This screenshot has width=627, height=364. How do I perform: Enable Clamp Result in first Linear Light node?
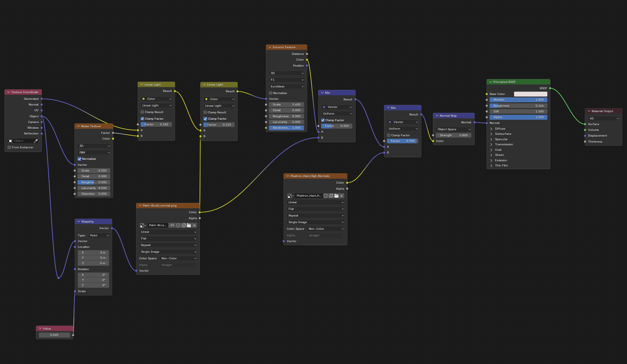tap(142, 112)
